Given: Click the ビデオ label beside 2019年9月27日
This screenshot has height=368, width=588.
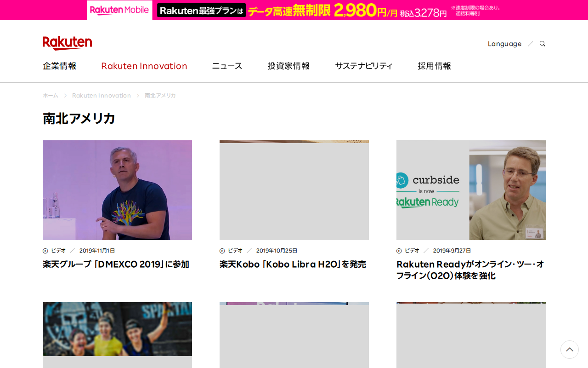Looking at the screenshot, I should coord(412,251).
